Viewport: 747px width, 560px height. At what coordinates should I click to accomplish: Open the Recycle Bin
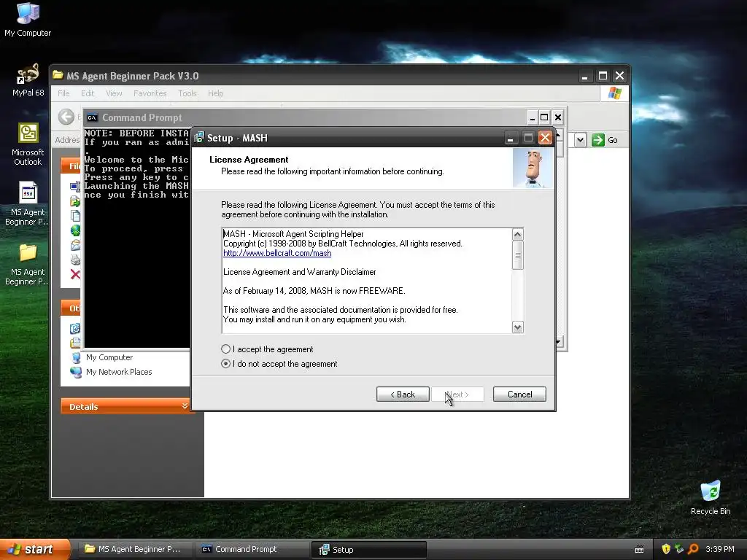[x=711, y=498]
